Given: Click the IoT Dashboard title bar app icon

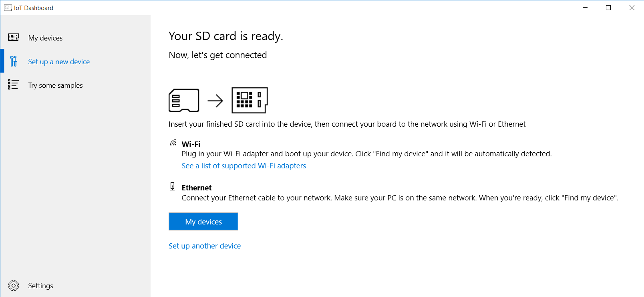Looking at the screenshot, I should 8,8.
